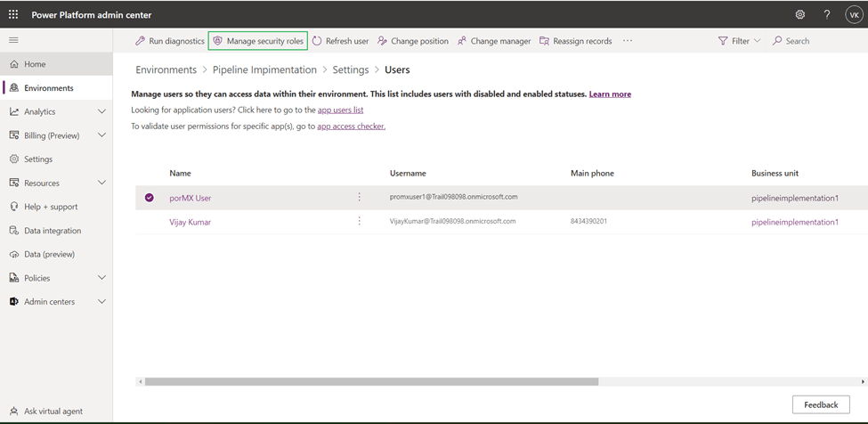Image resolution: width=868 pixels, height=424 pixels.
Task: Open the app launcher waffle icon
Action: point(13,14)
